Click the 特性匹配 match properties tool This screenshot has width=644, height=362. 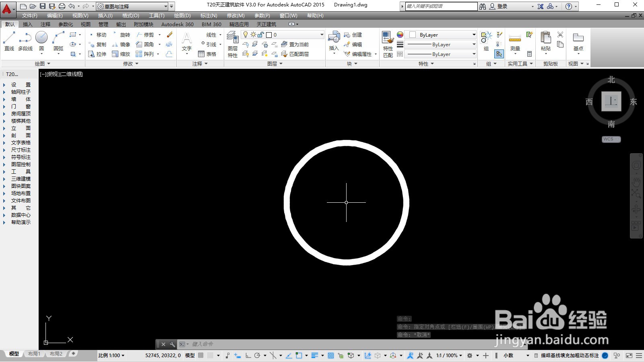click(388, 44)
